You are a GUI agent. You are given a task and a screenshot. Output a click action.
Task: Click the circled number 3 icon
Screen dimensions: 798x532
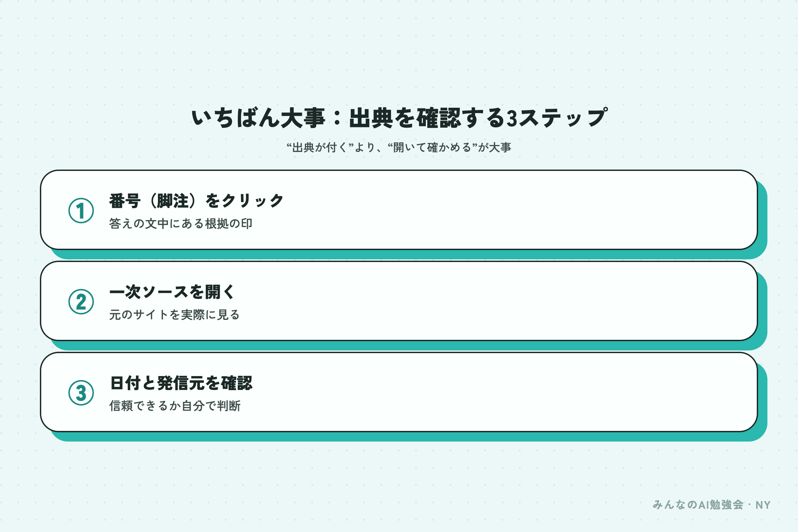tap(81, 393)
